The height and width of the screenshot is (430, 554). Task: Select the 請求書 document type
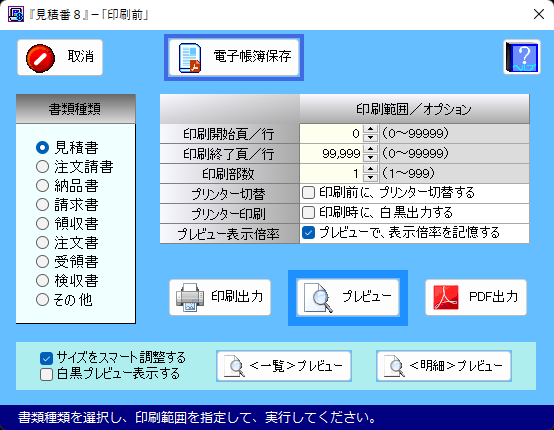[67, 205]
